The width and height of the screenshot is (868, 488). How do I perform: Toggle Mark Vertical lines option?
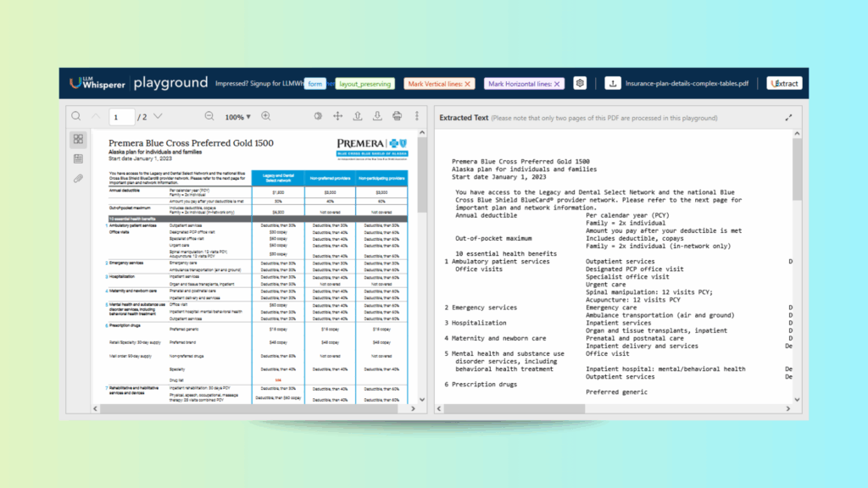(438, 84)
